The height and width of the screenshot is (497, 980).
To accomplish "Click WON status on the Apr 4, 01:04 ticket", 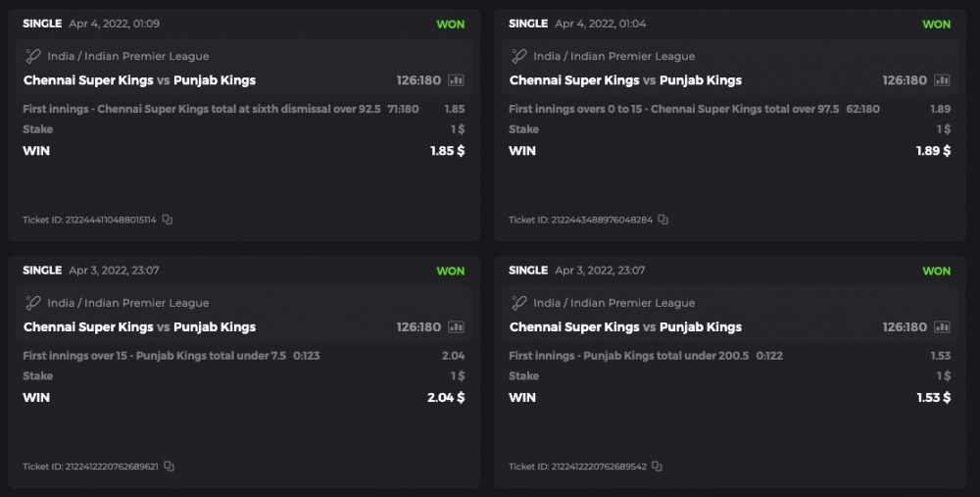I will pyautogui.click(x=937, y=25).
